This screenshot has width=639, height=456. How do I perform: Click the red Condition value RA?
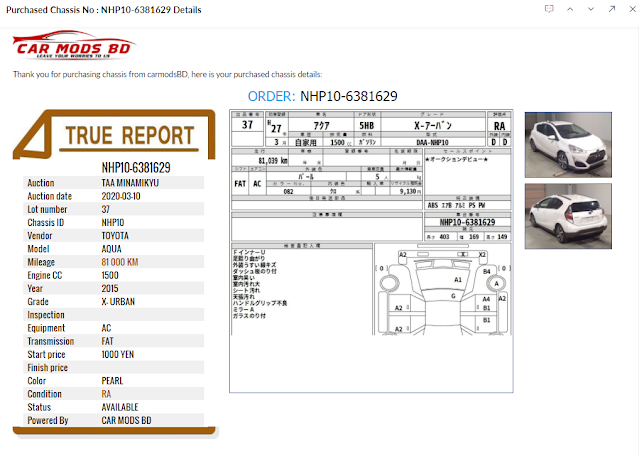pyautogui.click(x=106, y=394)
